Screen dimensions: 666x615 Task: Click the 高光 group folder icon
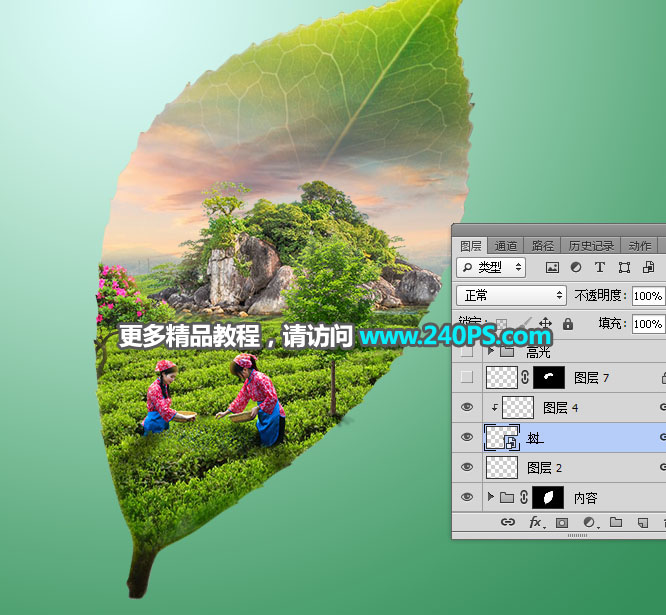coord(507,352)
